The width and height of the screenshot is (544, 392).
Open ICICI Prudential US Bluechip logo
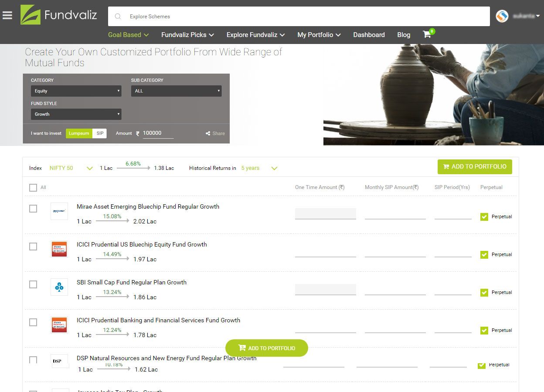[59, 249]
